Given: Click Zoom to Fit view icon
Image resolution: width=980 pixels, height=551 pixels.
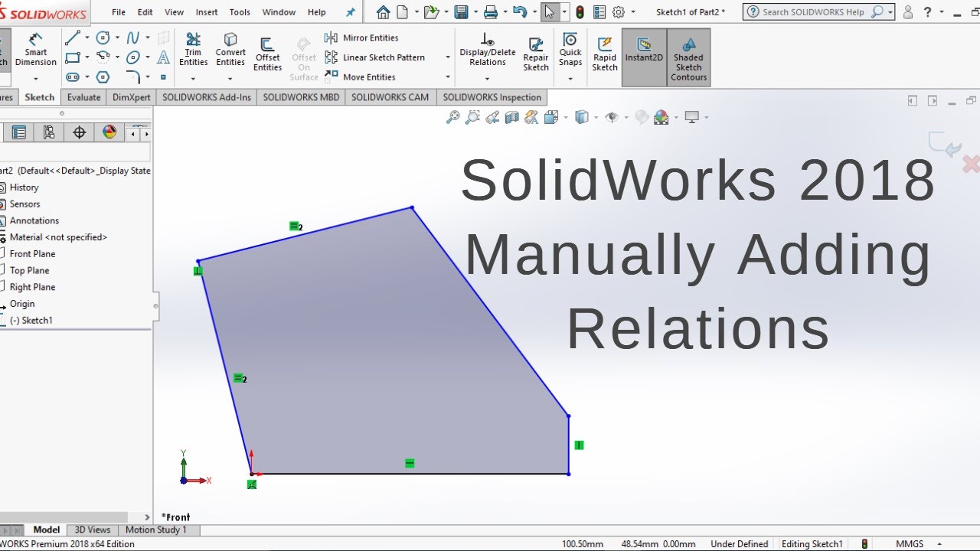Looking at the screenshot, I should 453,117.
